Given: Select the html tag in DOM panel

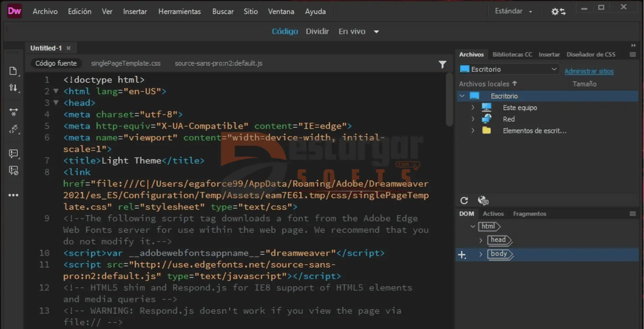Looking at the screenshot, I should pyautogui.click(x=489, y=226).
